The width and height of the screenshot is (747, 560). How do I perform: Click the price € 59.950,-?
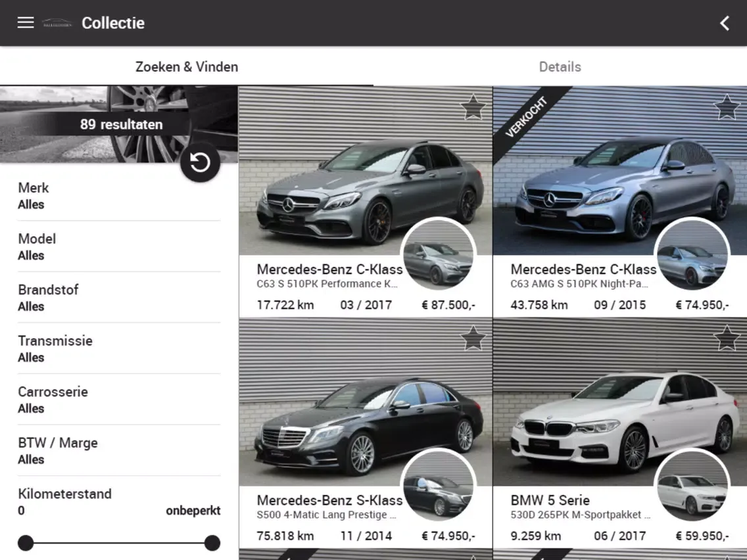point(702,536)
